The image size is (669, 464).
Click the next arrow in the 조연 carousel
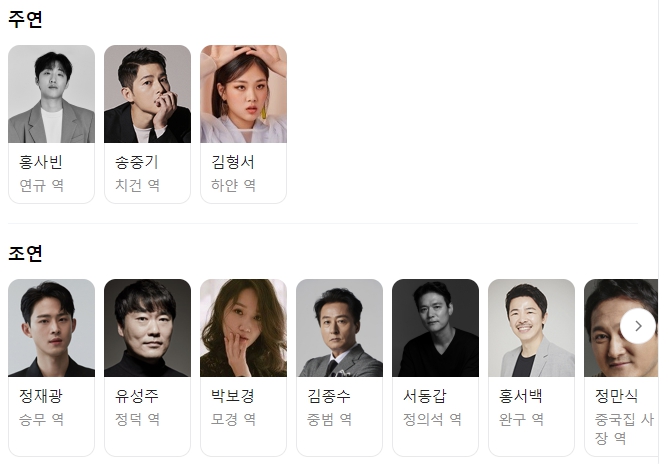coord(638,326)
